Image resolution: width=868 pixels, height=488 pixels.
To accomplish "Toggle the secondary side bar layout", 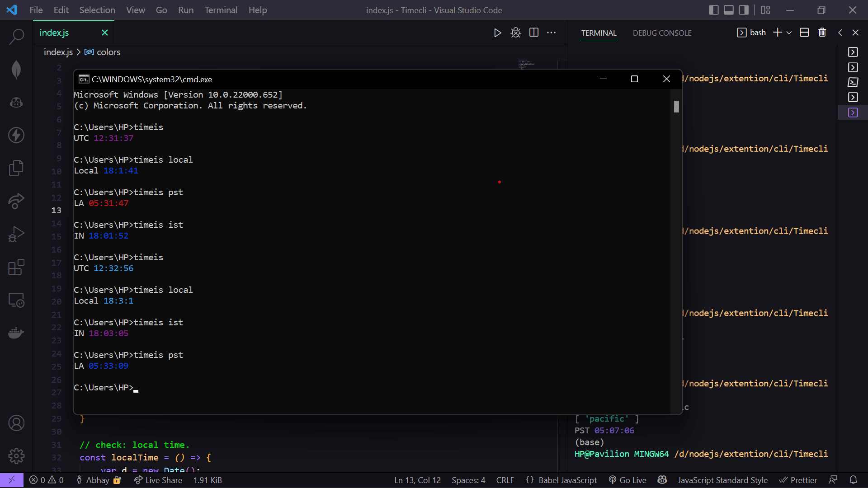I will pos(744,10).
